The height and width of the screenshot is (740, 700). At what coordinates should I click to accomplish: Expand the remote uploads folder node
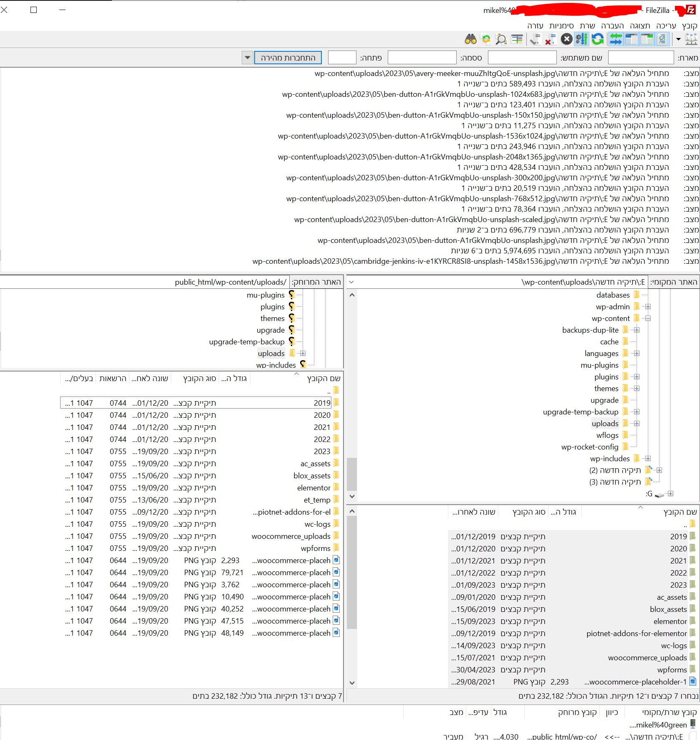click(x=303, y=354)
